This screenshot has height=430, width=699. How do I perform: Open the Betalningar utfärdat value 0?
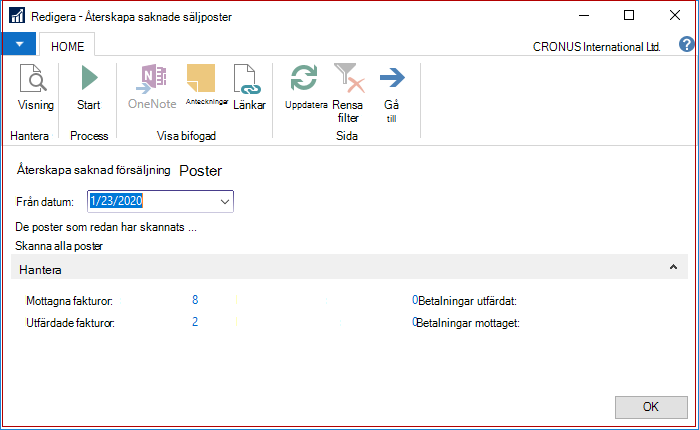click(x=415, y=300)
